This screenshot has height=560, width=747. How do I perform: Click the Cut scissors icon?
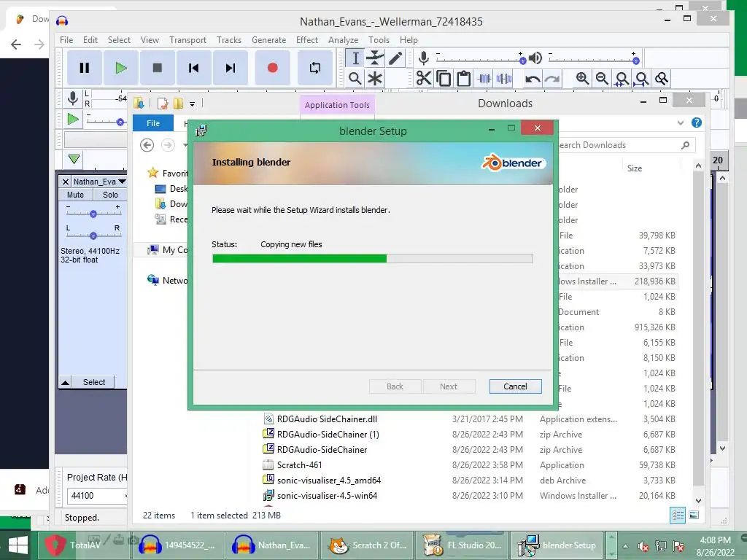pos(424,78)
